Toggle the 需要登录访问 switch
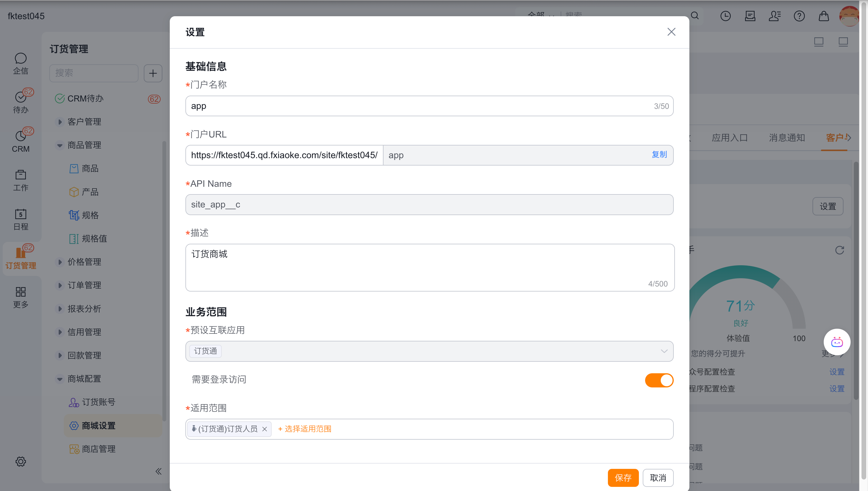This screenshot has width=868, height=491. coord(659,380)
